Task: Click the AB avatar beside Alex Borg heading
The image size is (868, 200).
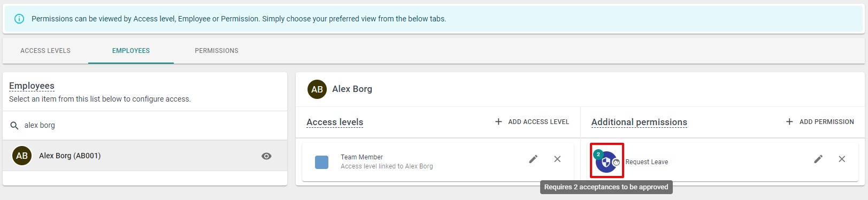Action: pyautogui.click(x=317, y=89)
